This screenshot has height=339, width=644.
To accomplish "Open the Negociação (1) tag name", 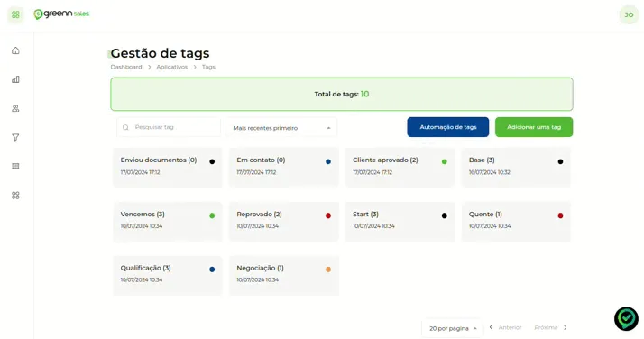I will coord(260,268).
